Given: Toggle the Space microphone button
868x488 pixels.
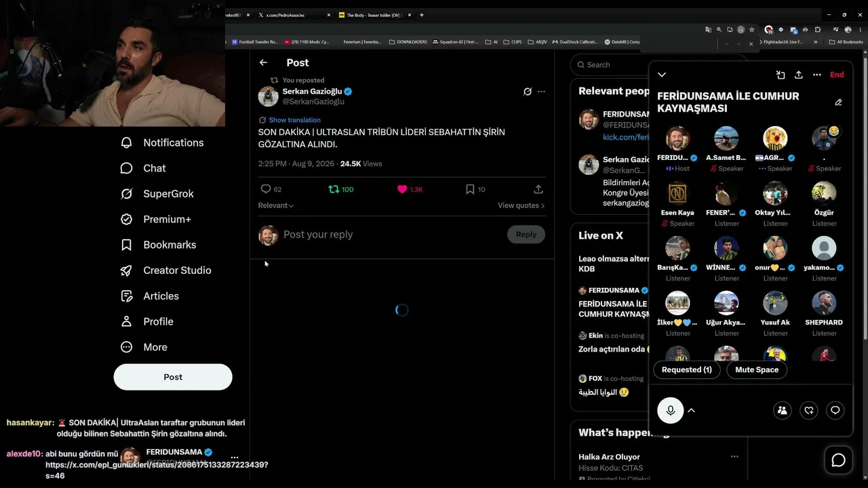Looking at the screenshot, I should point(671,410).
